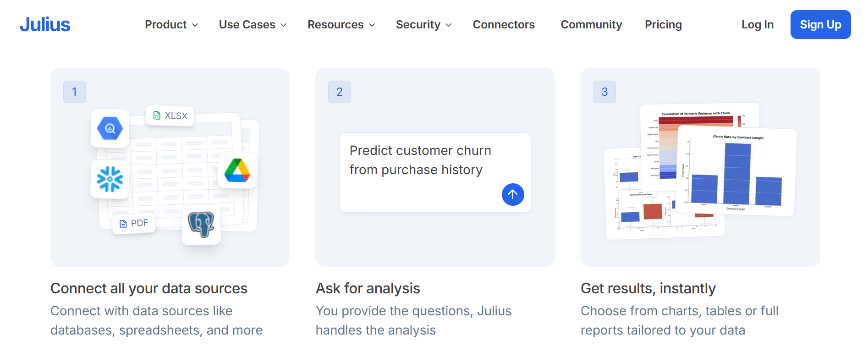Click the Snowflake connector icon
The height and width of the screenshot is (357, 868).
click(x=110, y=179)
